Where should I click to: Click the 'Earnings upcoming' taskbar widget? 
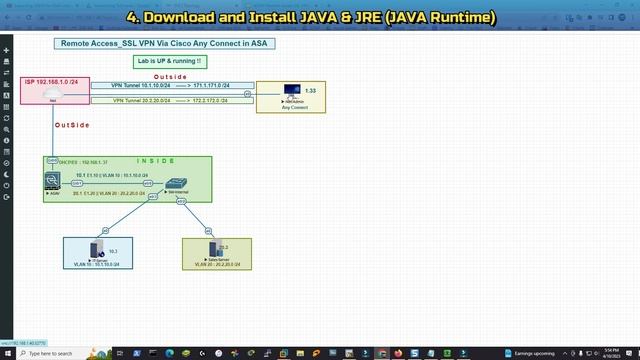point(530,353)
